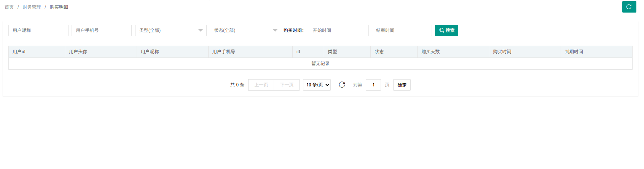Click the page number jump input
Screen dimensions: 644x169
point(373,85)
